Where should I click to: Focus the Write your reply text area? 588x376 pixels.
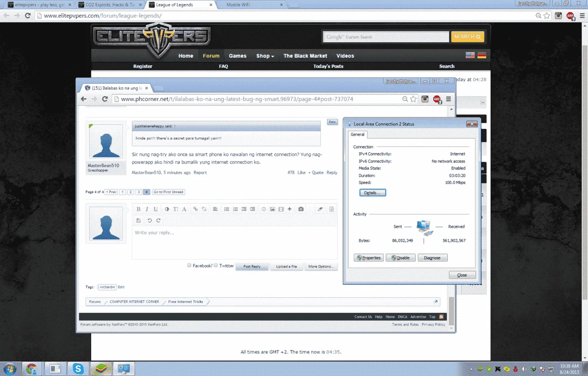[234, 242]
